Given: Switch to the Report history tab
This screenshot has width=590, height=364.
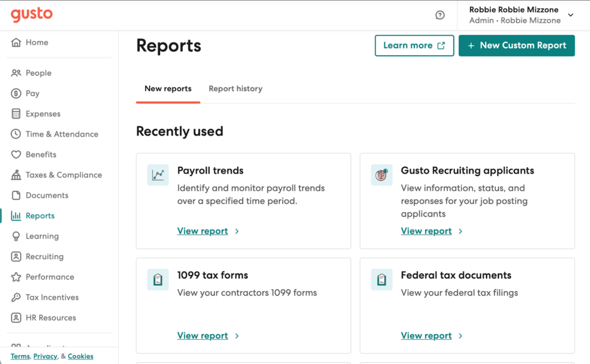Looking at the screenshot, I should (235, 89).
